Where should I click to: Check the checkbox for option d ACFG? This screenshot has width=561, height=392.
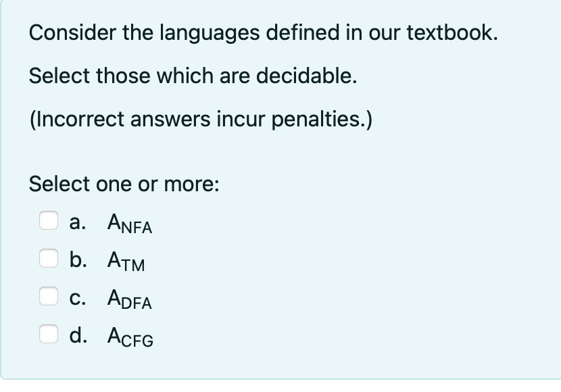coord(48,335)
